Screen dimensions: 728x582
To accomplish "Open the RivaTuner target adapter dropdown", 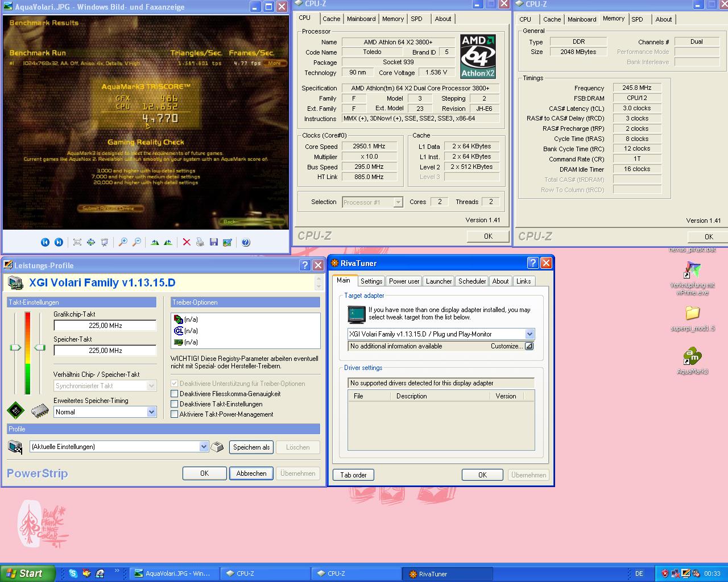I will 530,334.
